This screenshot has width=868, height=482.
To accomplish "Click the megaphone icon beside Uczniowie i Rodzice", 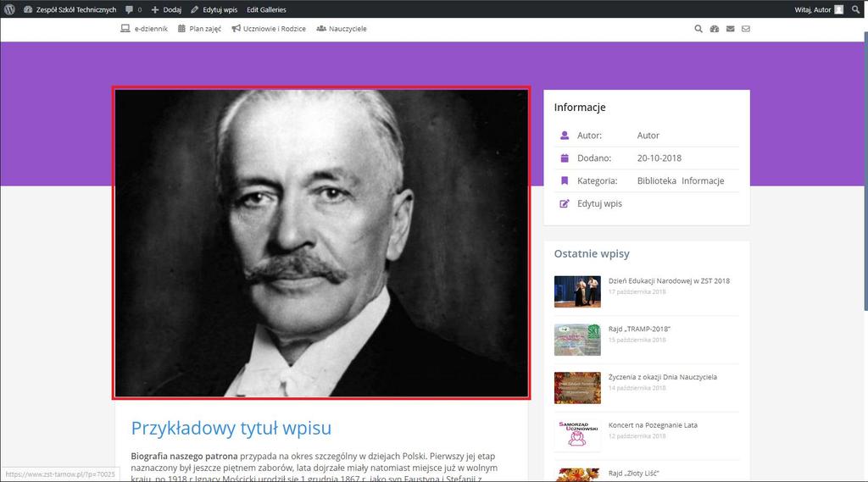I will 236,28.
